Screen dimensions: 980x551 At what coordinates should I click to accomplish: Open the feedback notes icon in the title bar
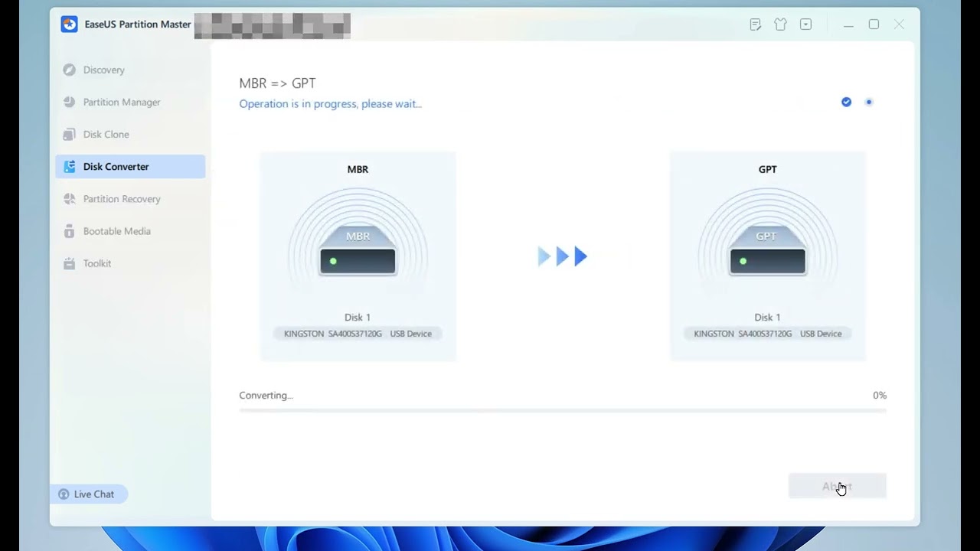[756, 24]
